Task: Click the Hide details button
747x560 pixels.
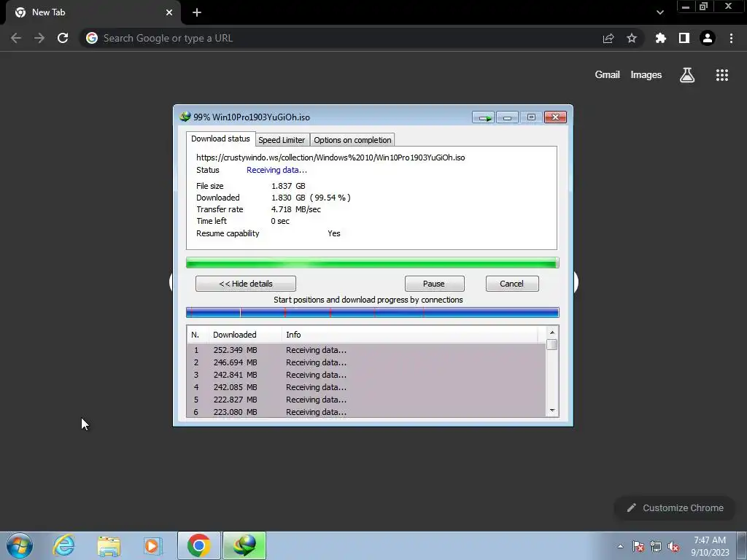Action: pyautogui.click(x=246, y=284)
